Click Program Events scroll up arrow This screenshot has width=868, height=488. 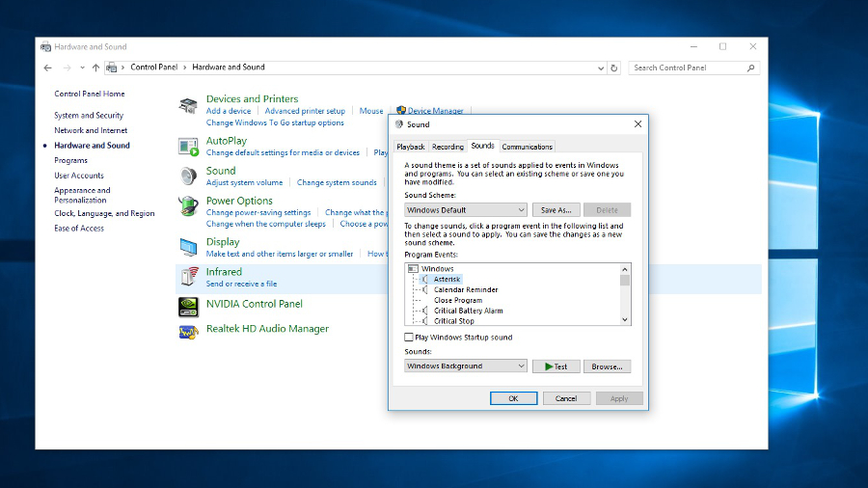pyautogui.click(x=624, y=269)
